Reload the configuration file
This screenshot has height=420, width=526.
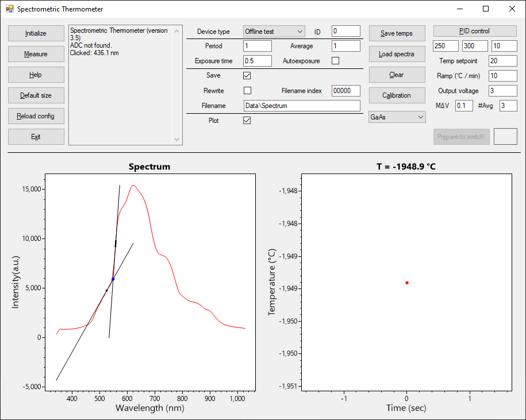tap(36, 115)
